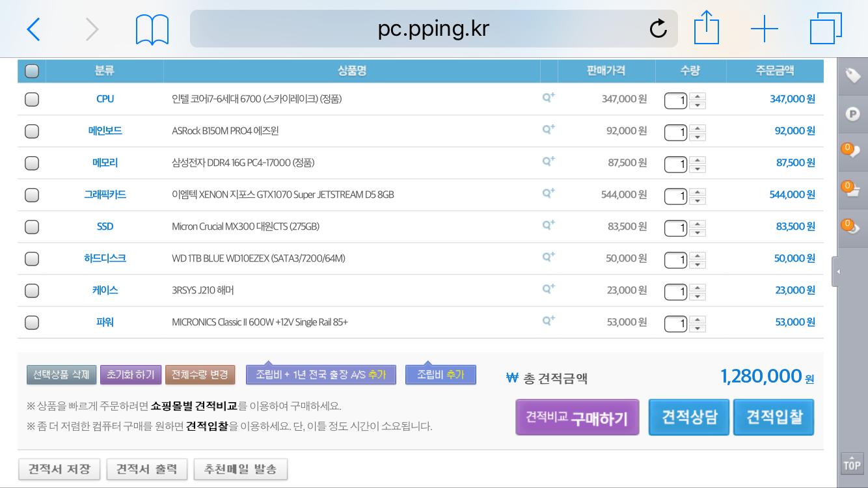Reset the estimate with 초기화 하기

tap(131, 375)
